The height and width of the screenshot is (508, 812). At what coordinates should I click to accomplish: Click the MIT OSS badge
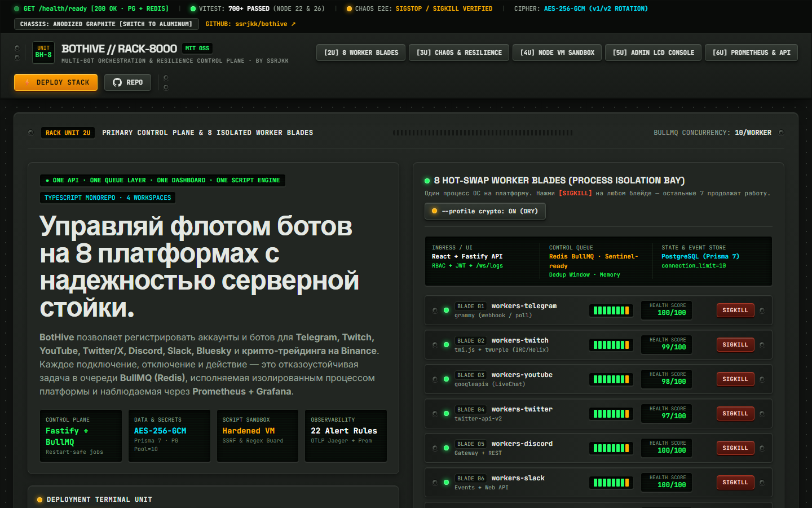197,49
